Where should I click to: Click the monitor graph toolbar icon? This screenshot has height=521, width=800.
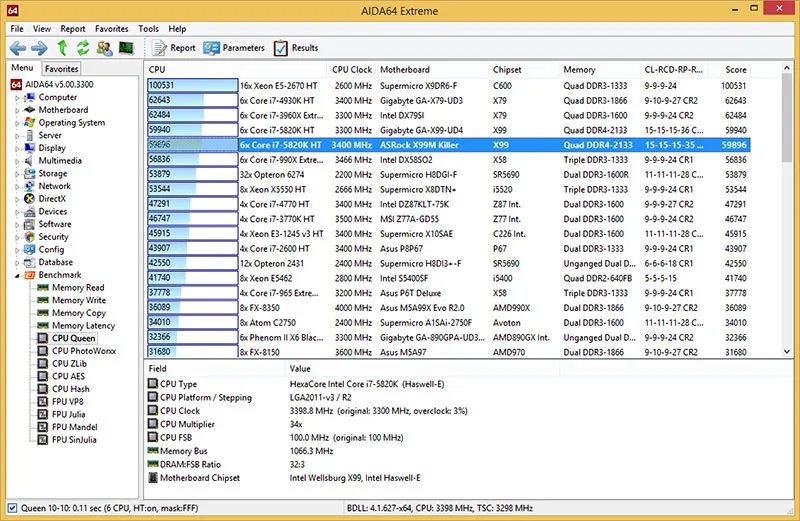[x=126, y=48]
